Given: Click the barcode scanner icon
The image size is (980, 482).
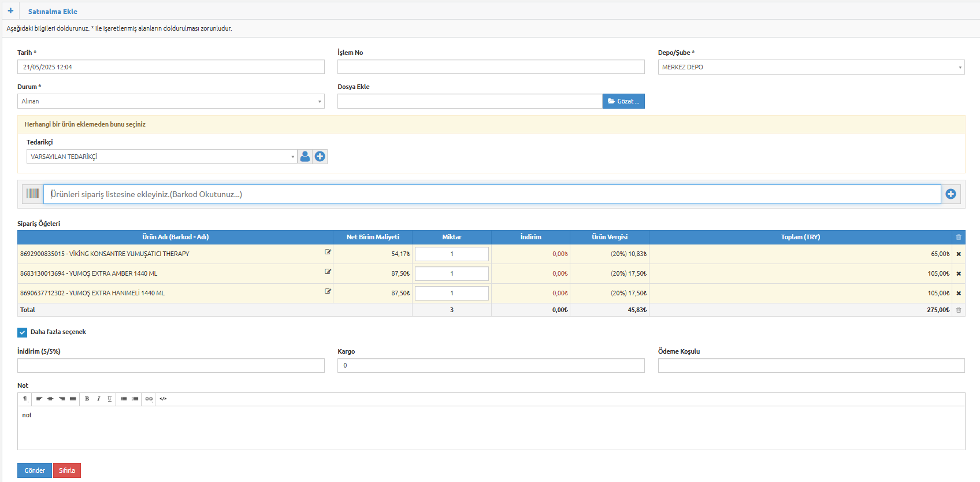Looking at the screenshot, I should pos(33,194).
